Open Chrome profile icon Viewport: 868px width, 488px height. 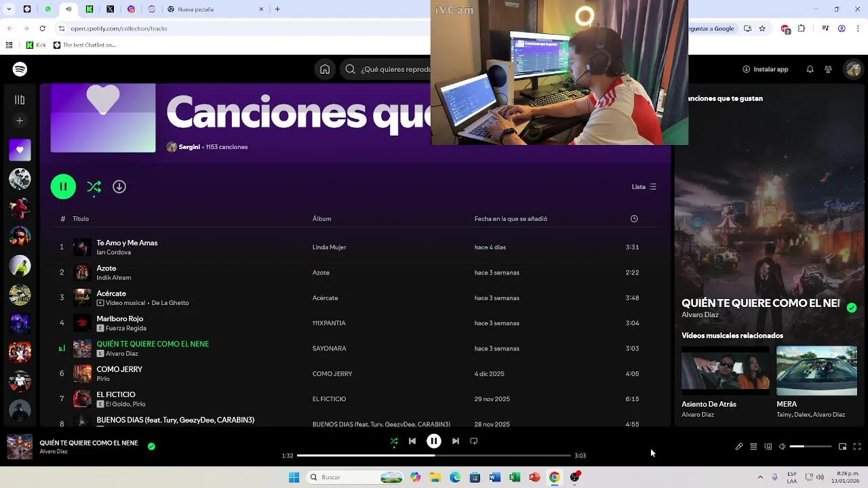point(842,28)
